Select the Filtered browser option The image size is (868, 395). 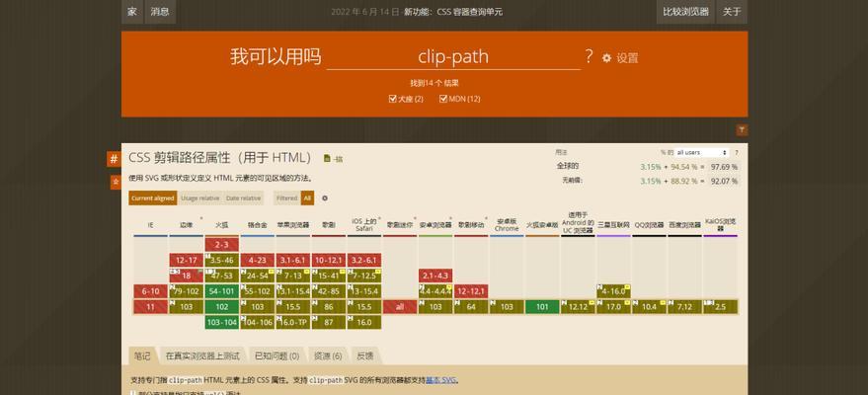(x=286, y=198)
